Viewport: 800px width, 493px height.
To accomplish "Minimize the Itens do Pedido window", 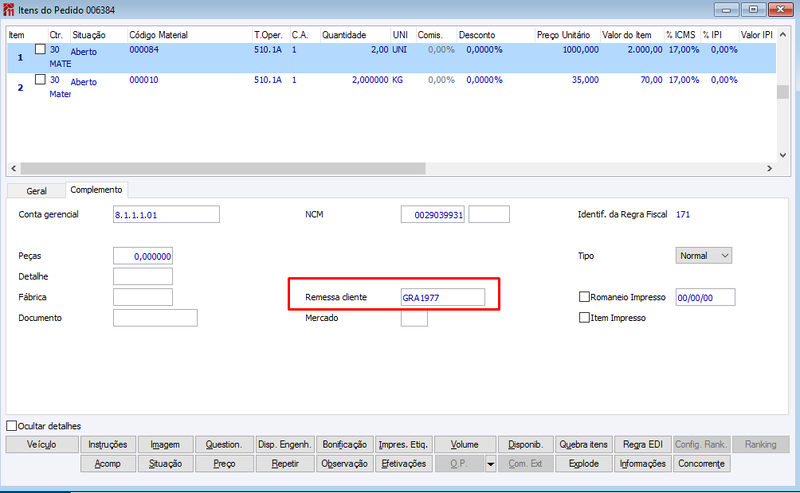I will click(x=727, y=10).
